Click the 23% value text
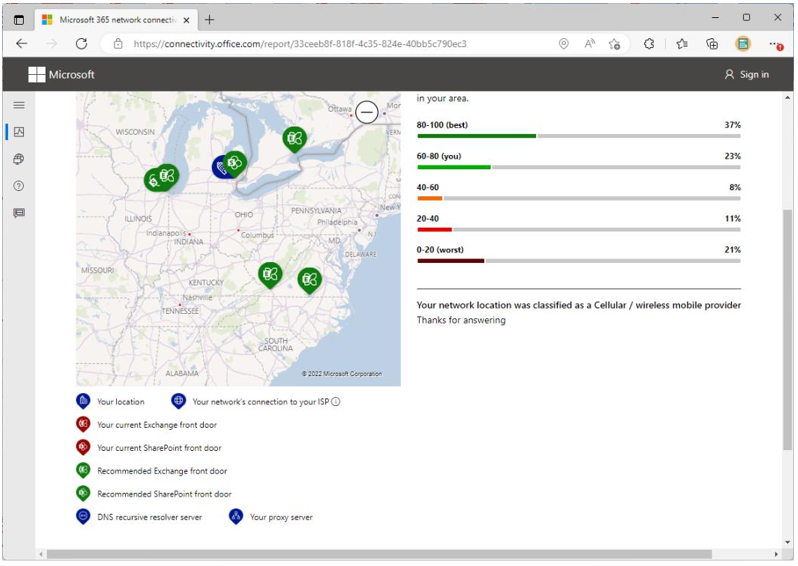The height and width of the screenshot is (566, 798). coord(732,156)
